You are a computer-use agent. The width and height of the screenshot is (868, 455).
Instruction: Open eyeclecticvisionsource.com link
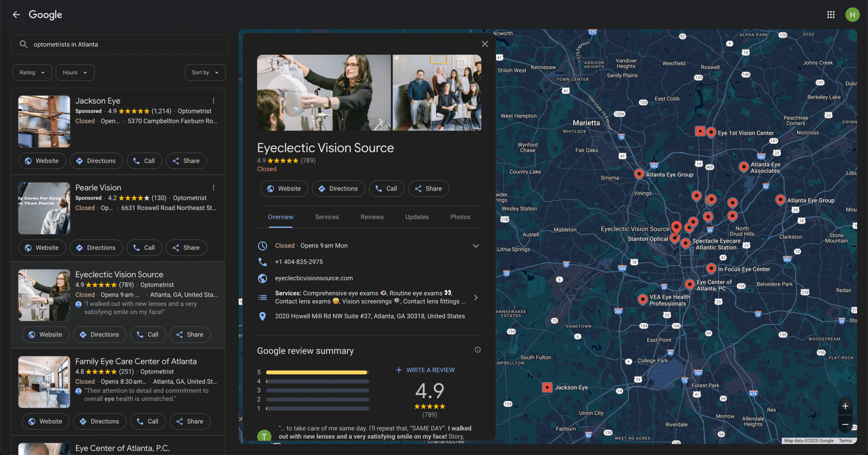pos(314,278)
